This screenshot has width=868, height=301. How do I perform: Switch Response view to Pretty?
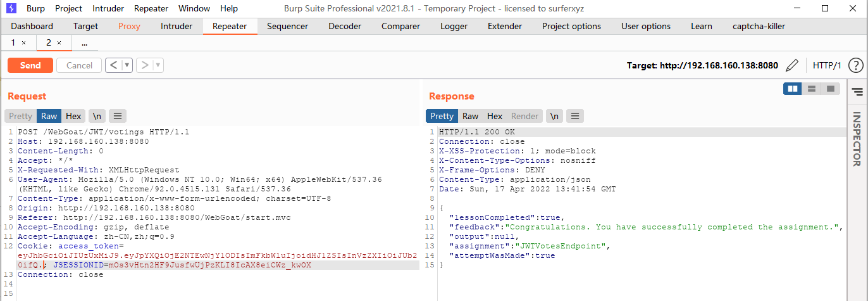pyautogui.click(x=442, y=116)
